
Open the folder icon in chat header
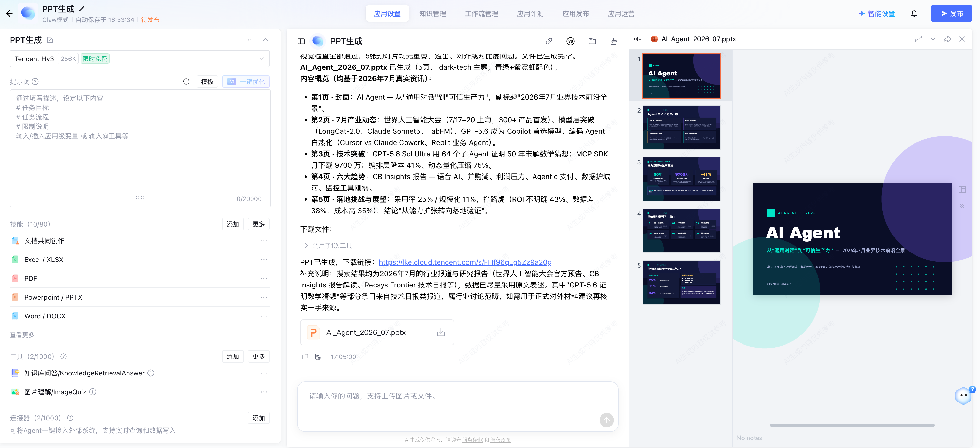[592, 41]
